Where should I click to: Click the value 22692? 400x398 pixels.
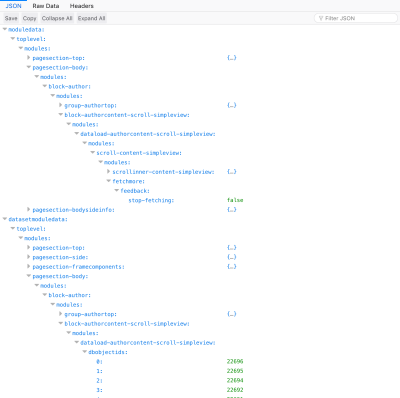click(235, 390)
